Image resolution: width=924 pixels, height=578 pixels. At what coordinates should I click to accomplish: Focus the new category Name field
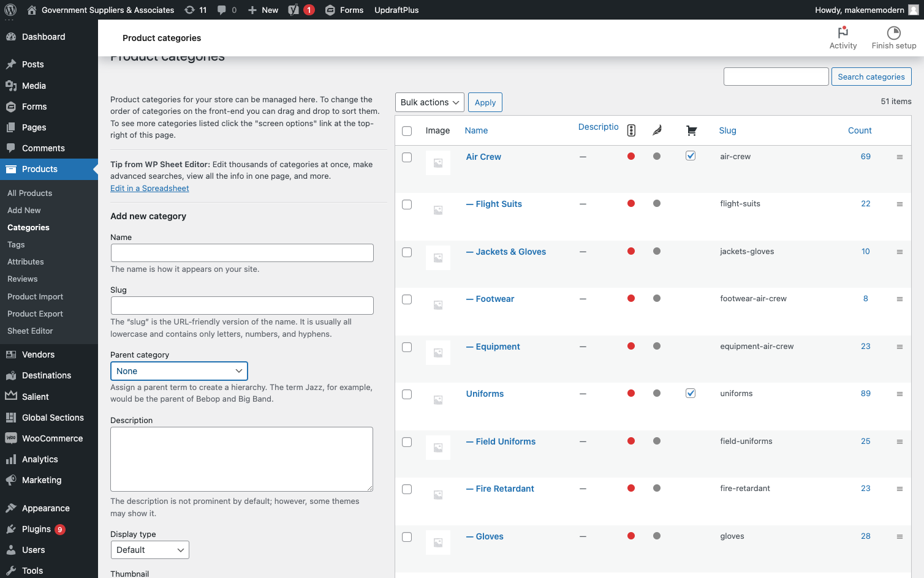click(x=242, y=253)
